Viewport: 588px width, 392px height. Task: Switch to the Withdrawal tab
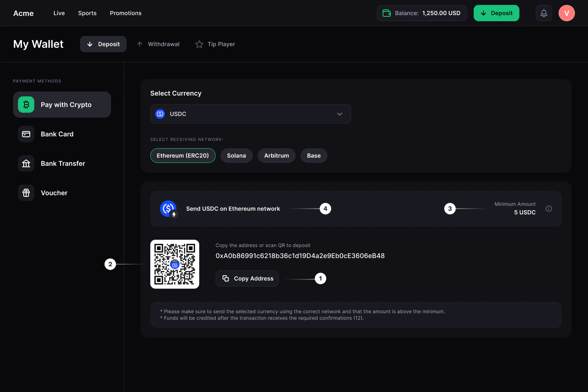pyautogui.click(x=158, y=44)
